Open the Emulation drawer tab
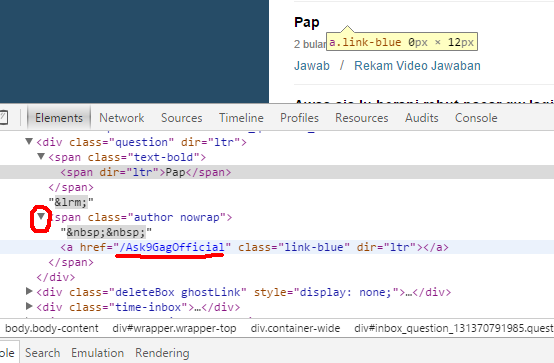 pos(98,353)
